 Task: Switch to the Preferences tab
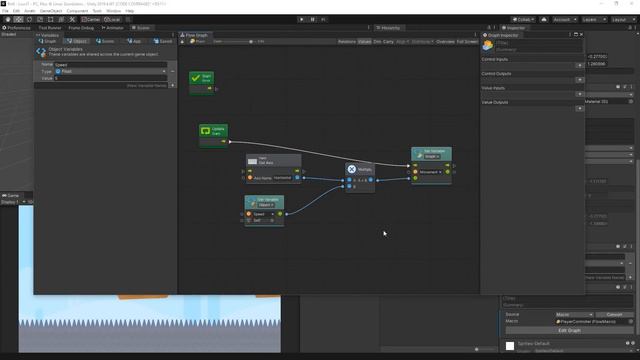(x=17, y=28)
